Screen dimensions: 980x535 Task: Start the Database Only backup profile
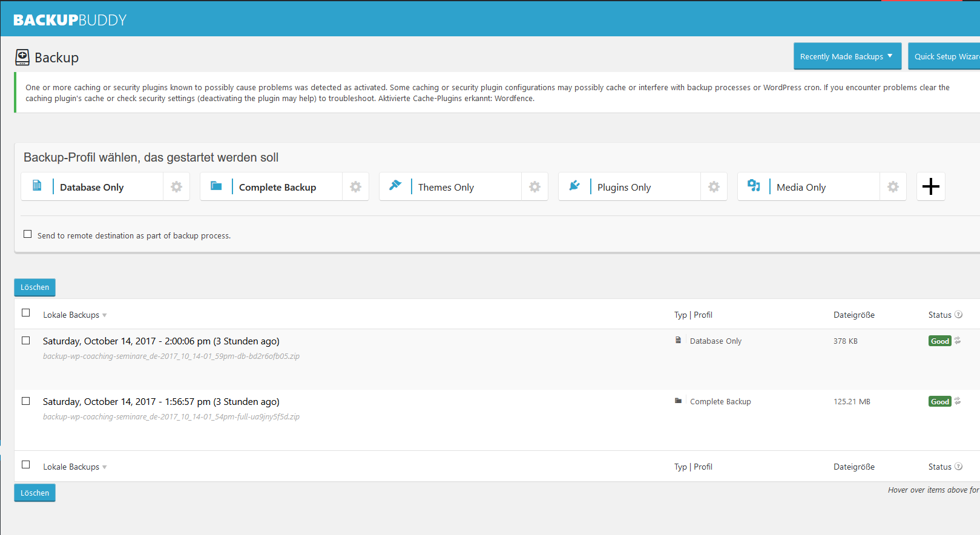91,187
